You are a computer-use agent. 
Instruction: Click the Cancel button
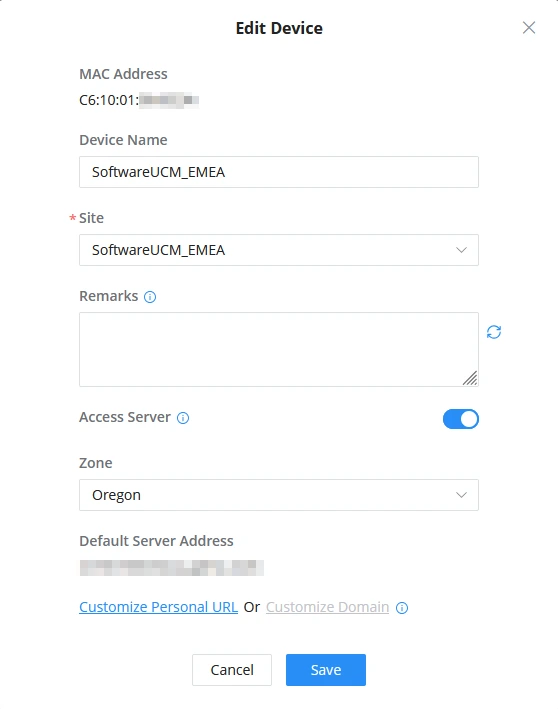pyautogui.click(x=232, y=670)
